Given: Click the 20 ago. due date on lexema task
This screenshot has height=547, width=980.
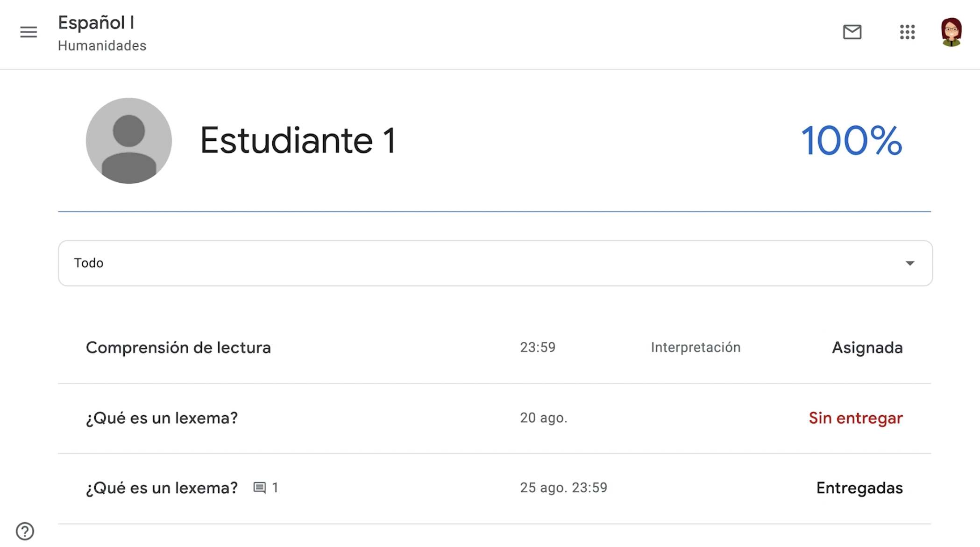Looking at the screenshot, I should (543, 417).
